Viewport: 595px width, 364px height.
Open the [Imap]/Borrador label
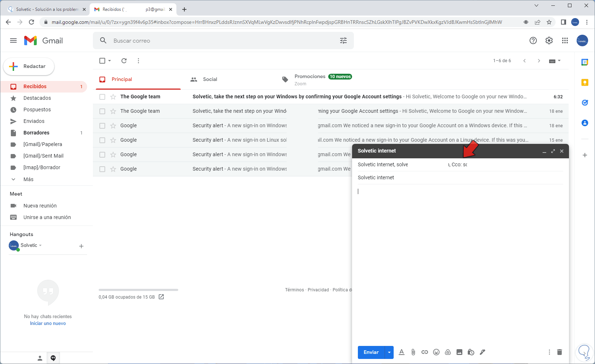coord(44,167)
